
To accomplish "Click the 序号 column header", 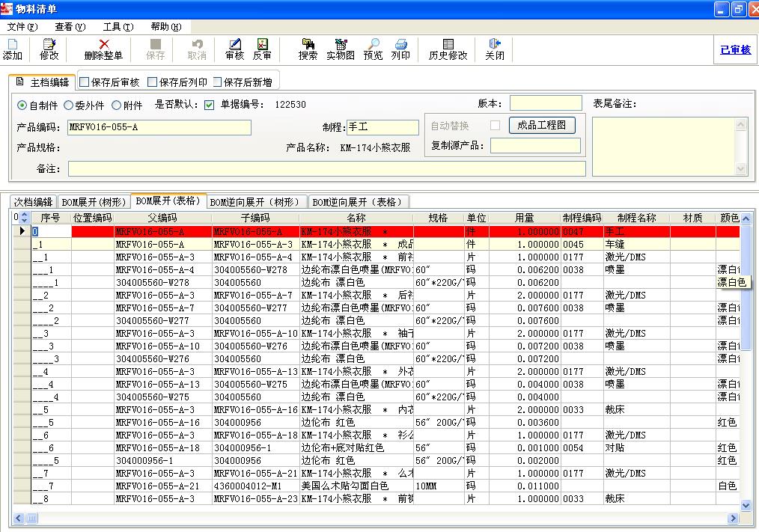I will pyautogui.click(x=51, y=218).
